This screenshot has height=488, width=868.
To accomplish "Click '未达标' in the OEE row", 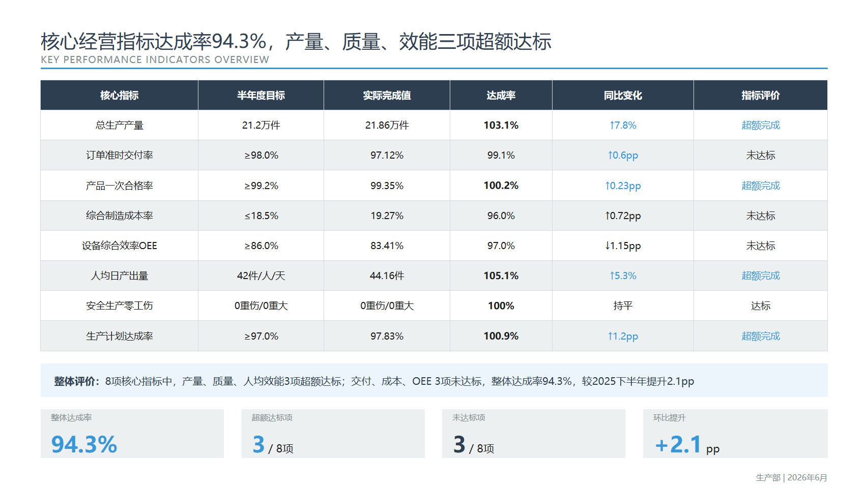I will (x=761, y=246).
